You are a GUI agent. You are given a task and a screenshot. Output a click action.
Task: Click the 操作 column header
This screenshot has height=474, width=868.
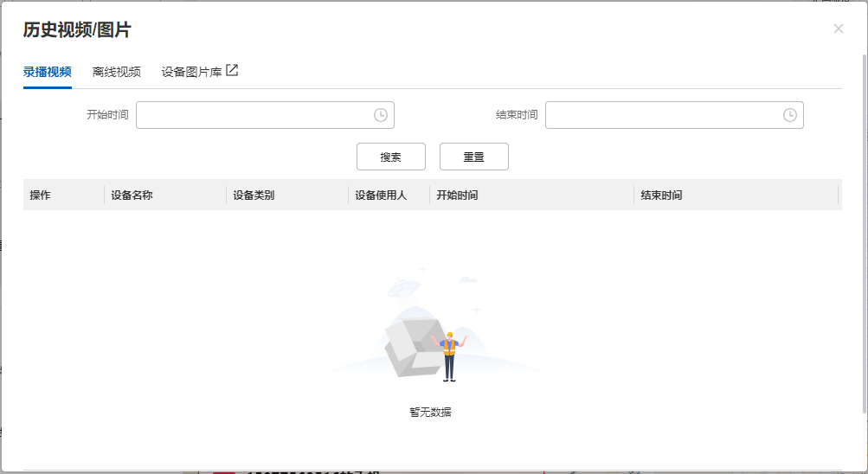coord(64,195)
